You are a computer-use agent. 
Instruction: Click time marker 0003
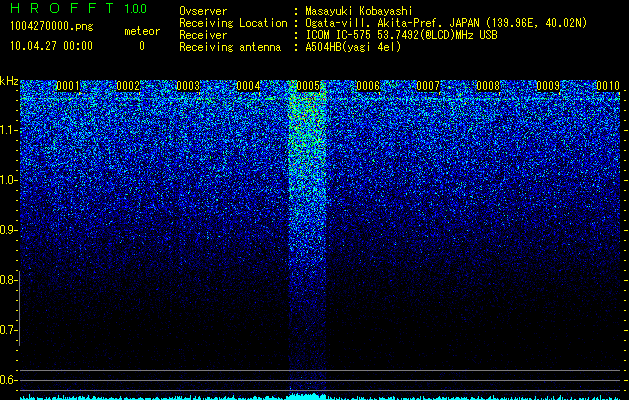(188, 85)
